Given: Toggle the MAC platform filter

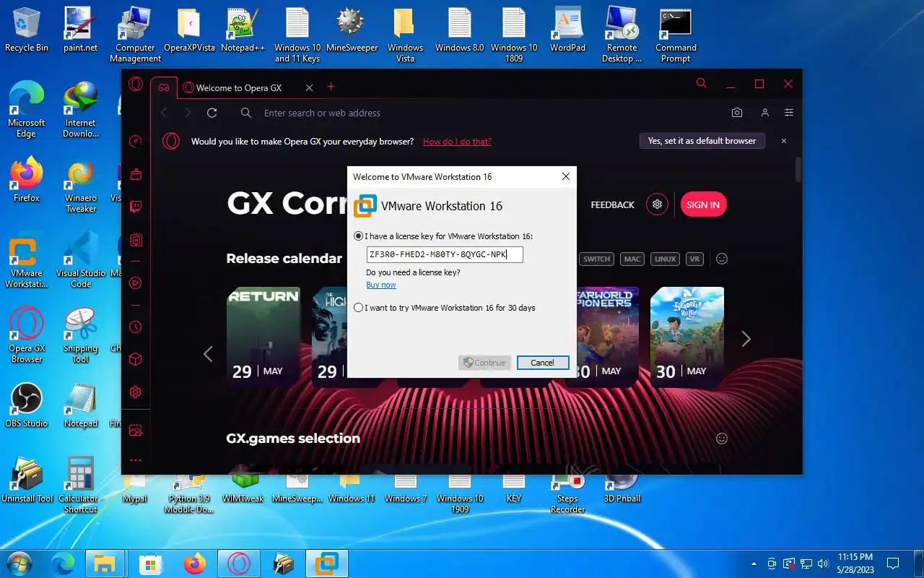Looking at the screenshot, I should pyautogui.click(x=632, y=259).
